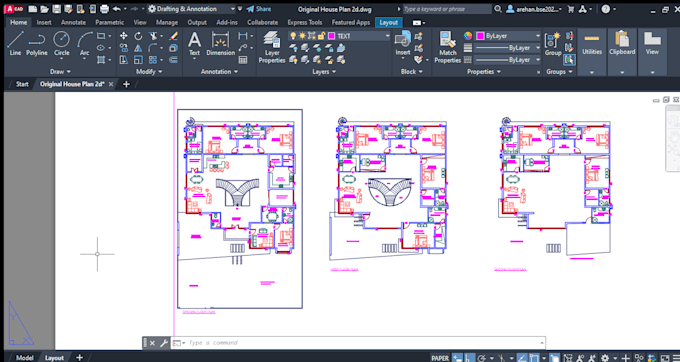
Task: Expand the Modify panel
Action: pos(149,72)
